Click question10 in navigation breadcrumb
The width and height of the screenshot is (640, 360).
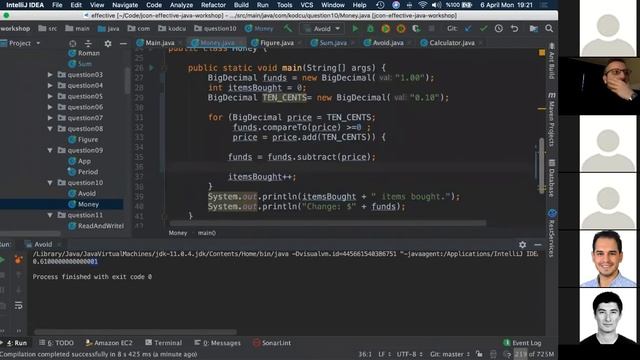tap(215, 29)
